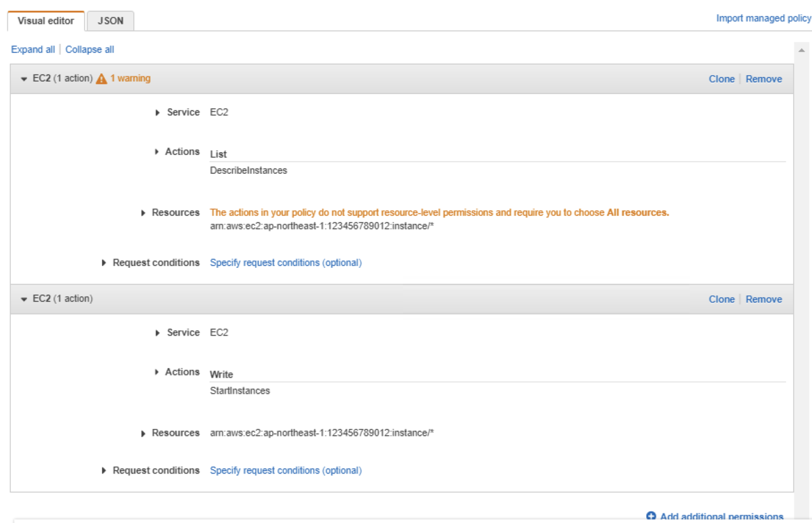Collapse the second EC2 section without warning

(24, 299)
